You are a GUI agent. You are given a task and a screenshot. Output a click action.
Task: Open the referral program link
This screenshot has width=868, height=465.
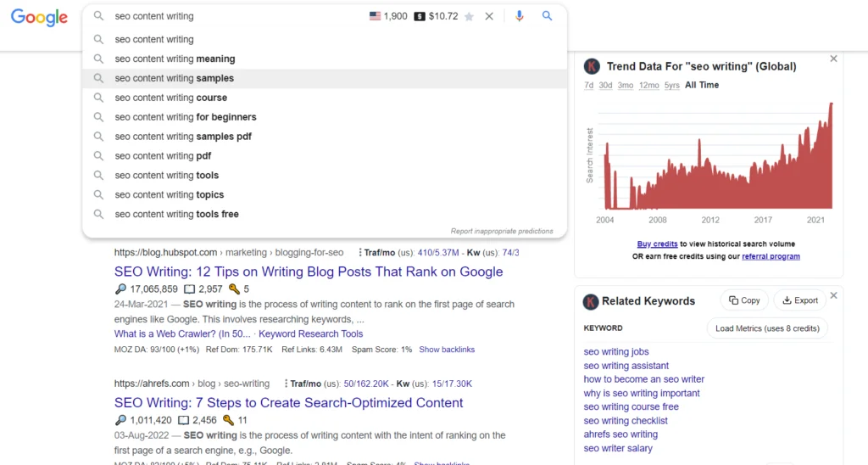(771, 256)
